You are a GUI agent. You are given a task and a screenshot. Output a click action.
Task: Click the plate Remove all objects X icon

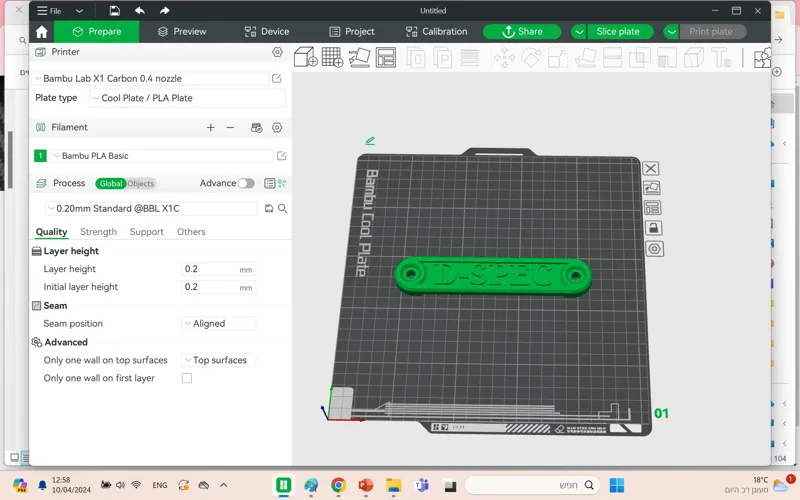tap(651, 168)
